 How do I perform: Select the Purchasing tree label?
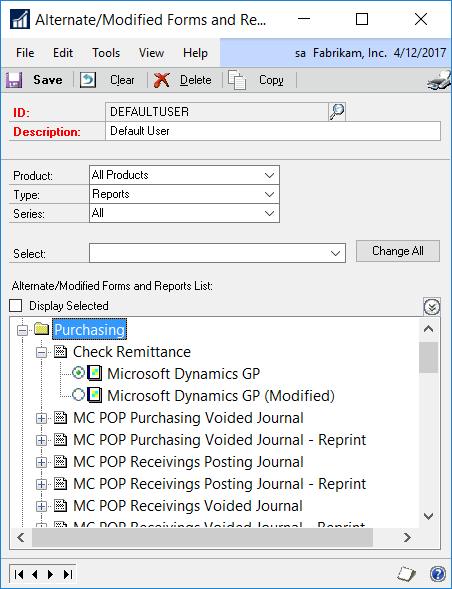point(89,329)
